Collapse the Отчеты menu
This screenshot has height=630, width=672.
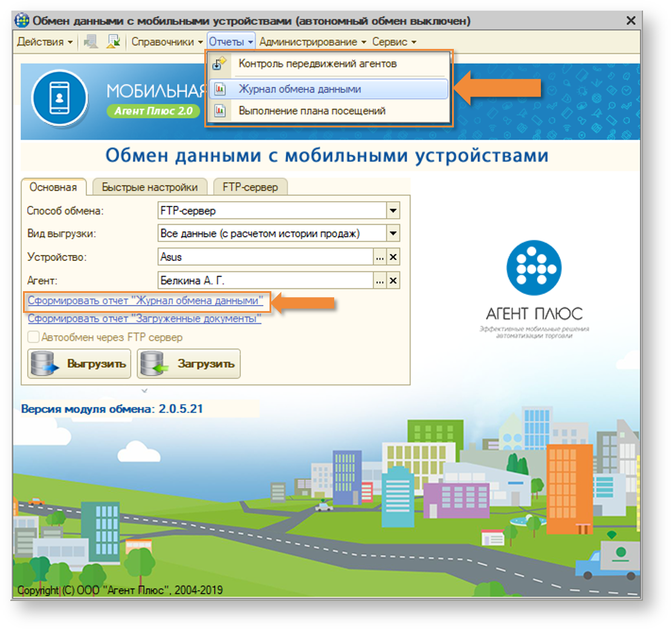231,42
